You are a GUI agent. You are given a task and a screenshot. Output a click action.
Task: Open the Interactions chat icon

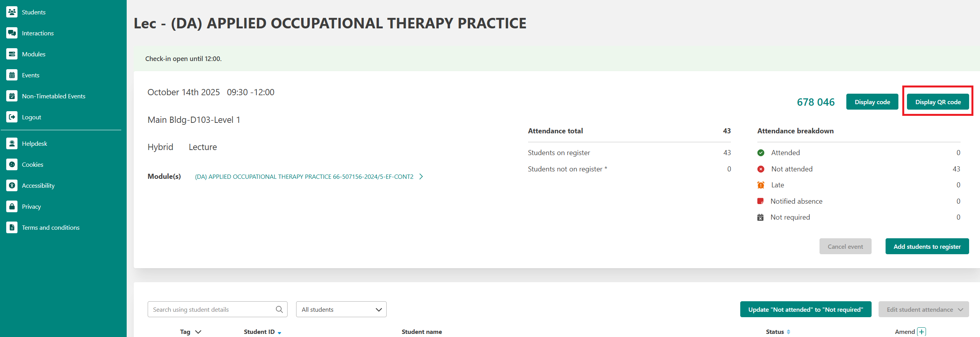coord(12,33)
